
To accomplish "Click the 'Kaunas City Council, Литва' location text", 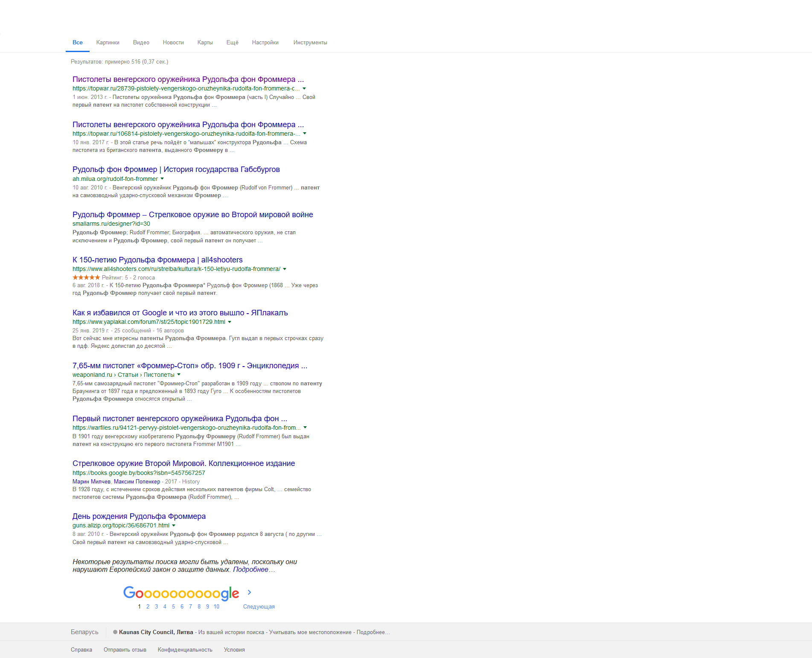I will [x=156, y=632].
